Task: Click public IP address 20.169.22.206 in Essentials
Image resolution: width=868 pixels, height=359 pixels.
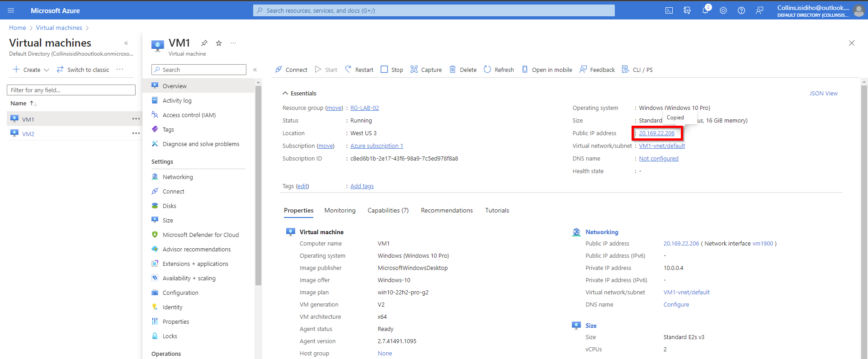Action: click(656, 133)
